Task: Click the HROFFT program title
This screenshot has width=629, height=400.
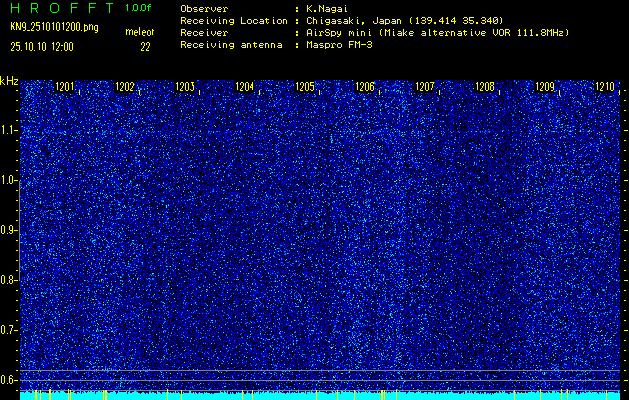Action: (58, 8)
